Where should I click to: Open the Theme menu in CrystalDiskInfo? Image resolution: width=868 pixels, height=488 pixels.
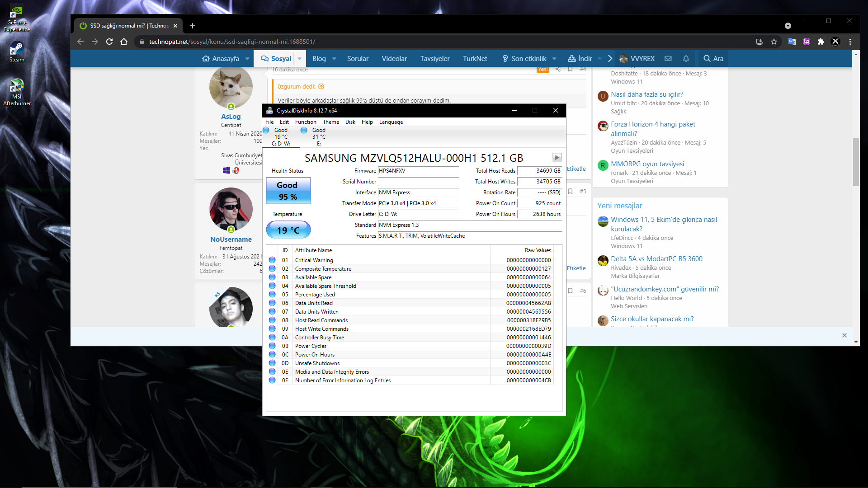point(330,122)
